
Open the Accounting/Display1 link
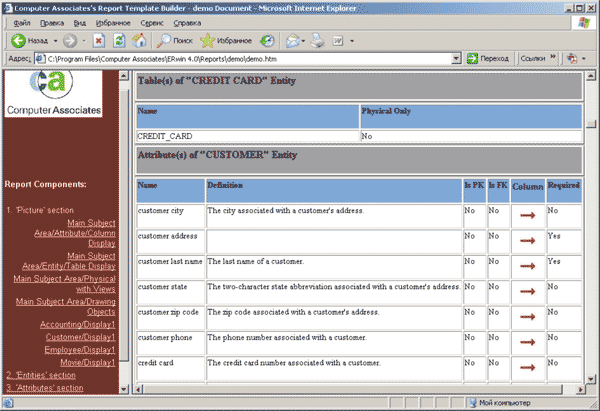click(77, 325)
